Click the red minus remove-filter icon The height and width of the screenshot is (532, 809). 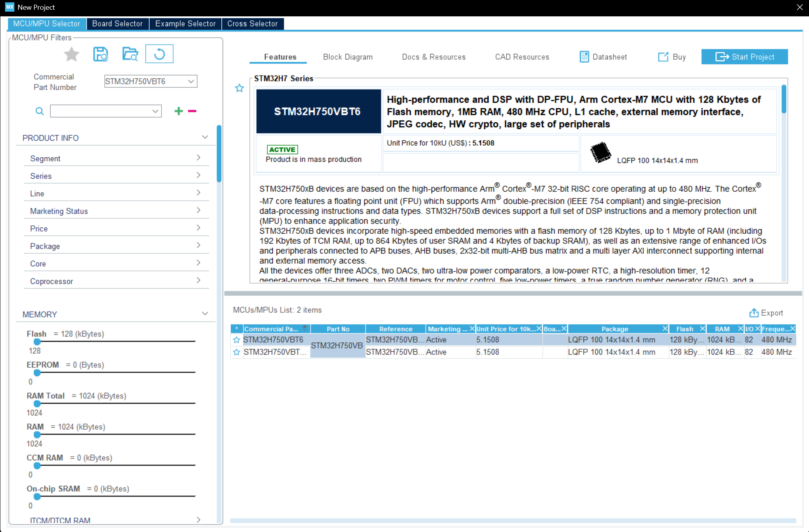[192, 111]
